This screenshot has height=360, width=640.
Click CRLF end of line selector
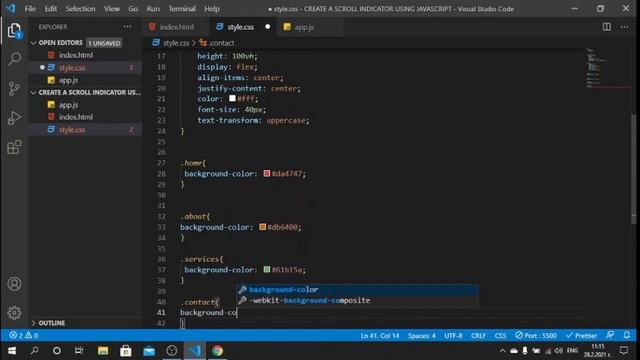478,336
